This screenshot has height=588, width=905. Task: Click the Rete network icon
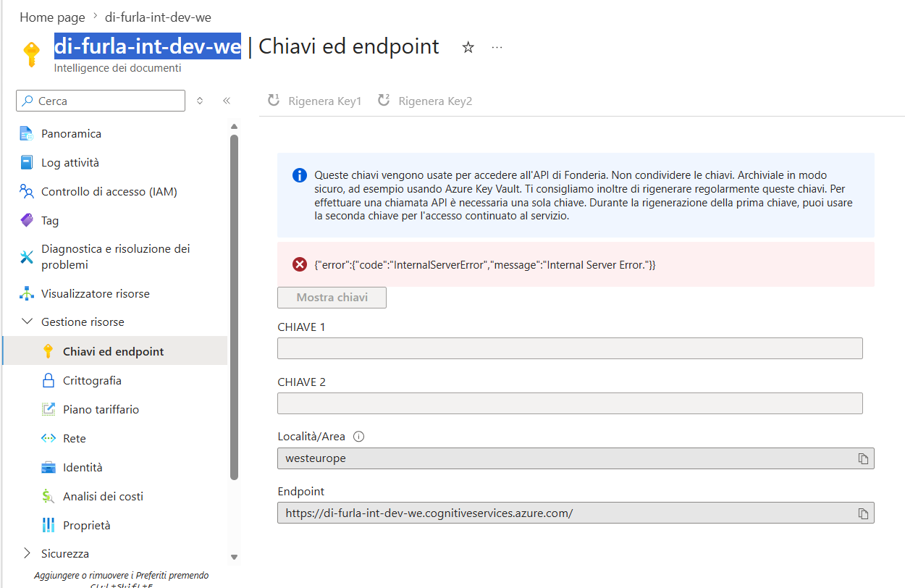49,438
